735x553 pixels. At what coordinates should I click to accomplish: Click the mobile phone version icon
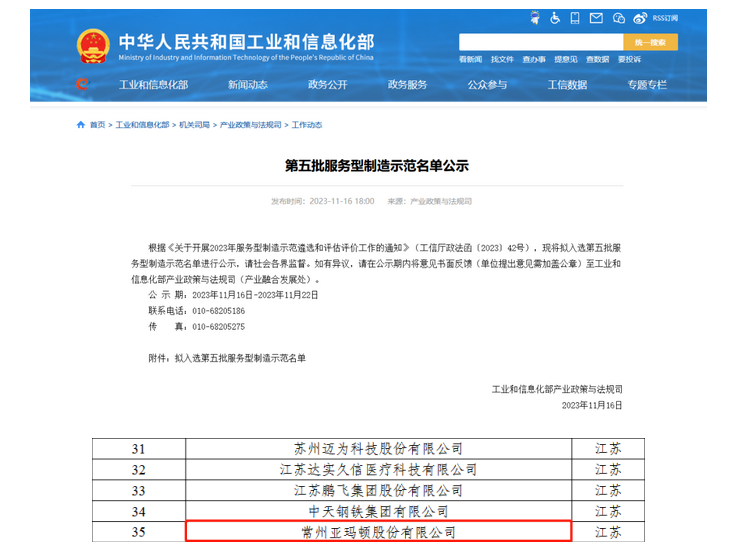(x=575, y=18)
